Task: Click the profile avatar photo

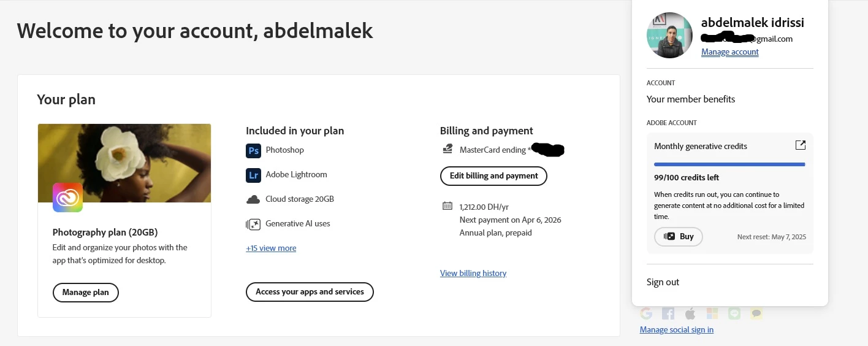Action: point(669,36)
